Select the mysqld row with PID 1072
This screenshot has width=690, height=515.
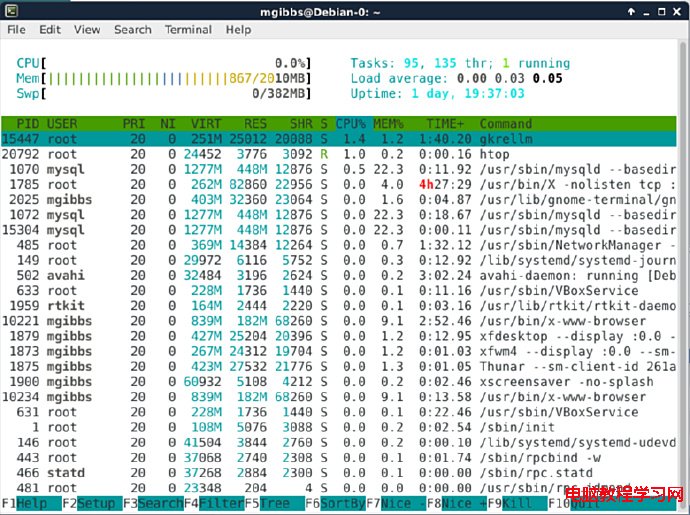point(339,215)
